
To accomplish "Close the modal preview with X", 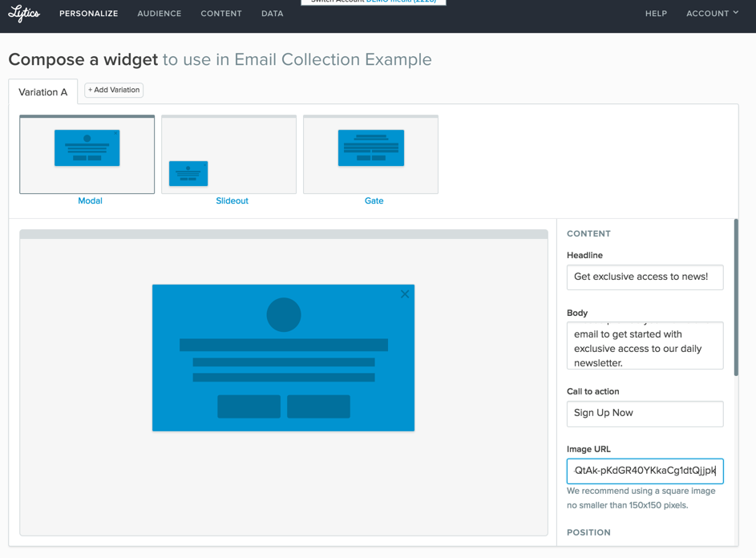I will tap(405, 294).
